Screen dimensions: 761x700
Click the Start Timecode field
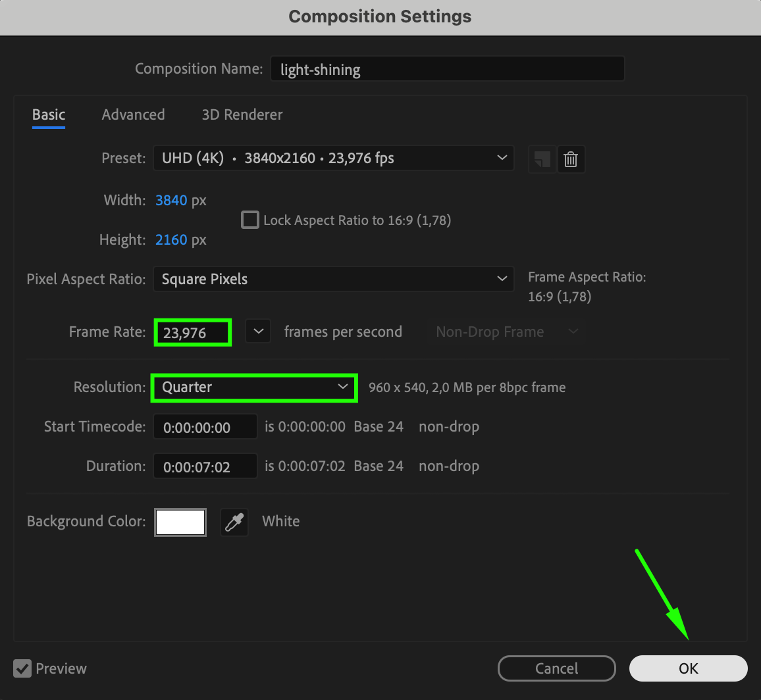(205, 427)
